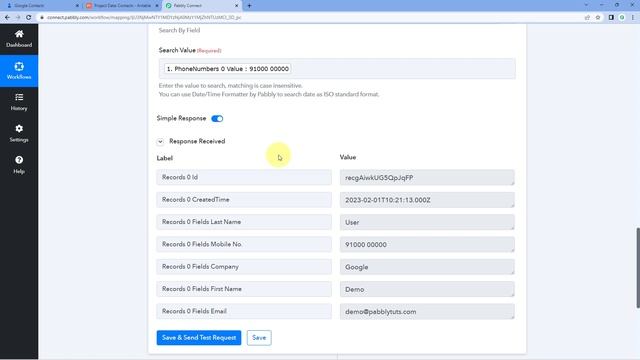
Task: Click the Records 0 Fields Mobile No. label
Action: point(244,244)
